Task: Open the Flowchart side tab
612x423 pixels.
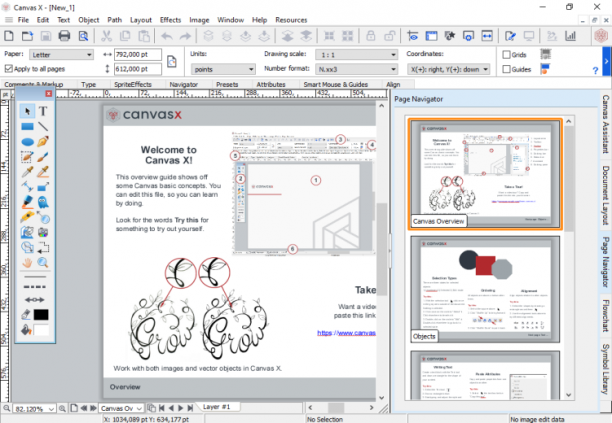Action: coord(605,315)
